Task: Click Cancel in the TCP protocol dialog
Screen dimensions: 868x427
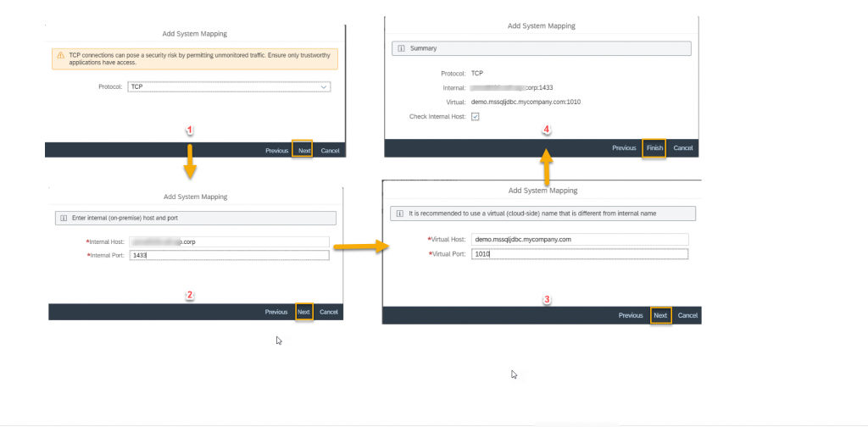Action: tap(330, 151)
